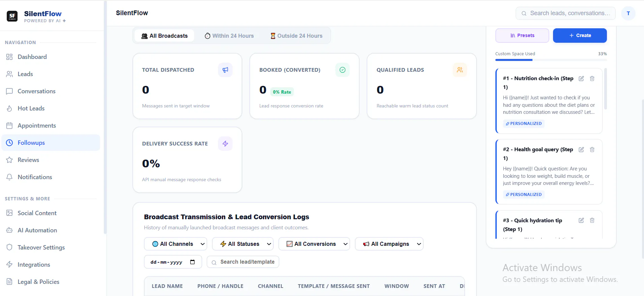
Task: Open the Integrations page
Action: coord(51,265)
